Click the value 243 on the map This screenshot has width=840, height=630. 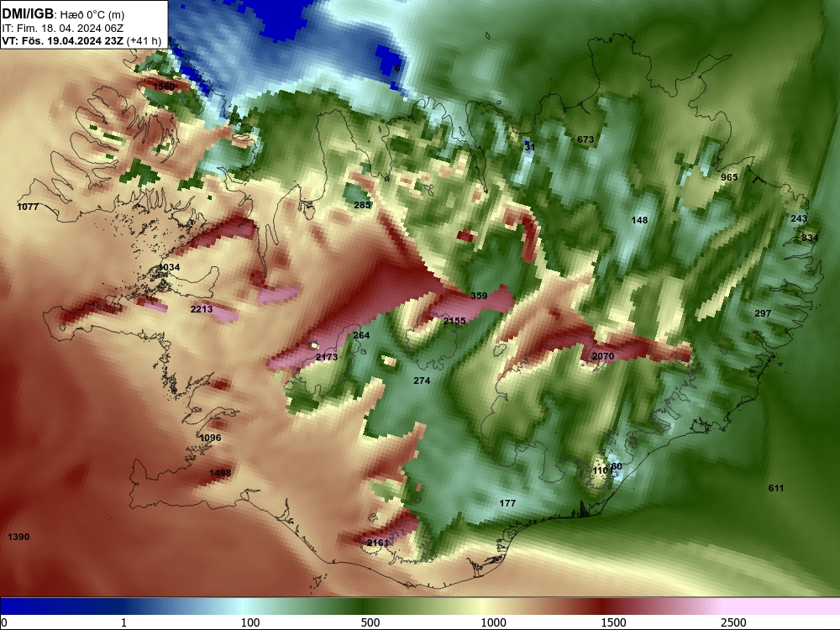click(x=799, y=218)
